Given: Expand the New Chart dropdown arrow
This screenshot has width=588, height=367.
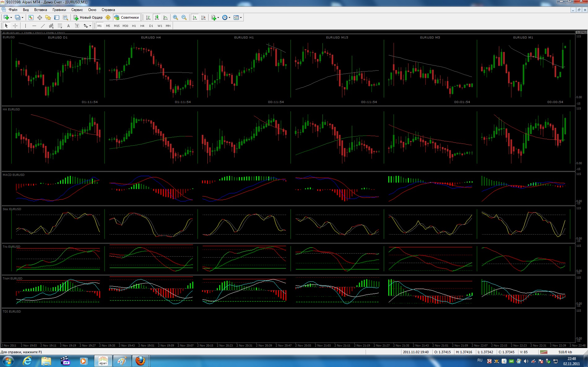Looking at the screenshot, I should point(11,18).
